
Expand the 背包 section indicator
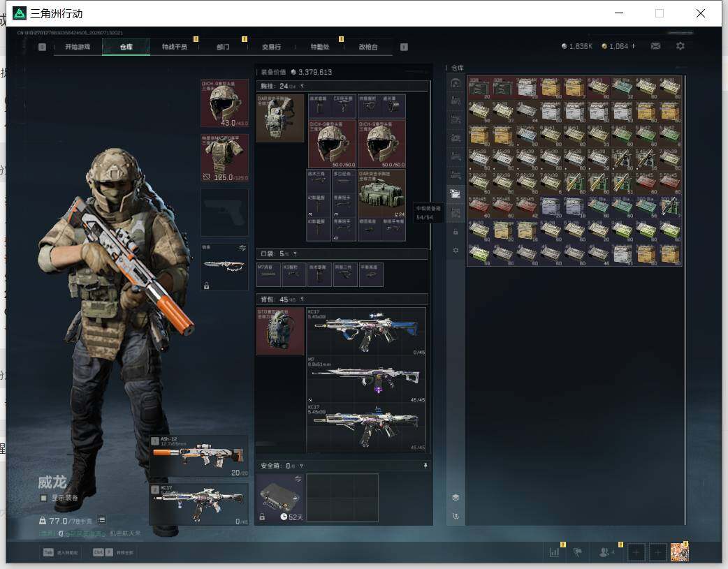coord(303,300)
